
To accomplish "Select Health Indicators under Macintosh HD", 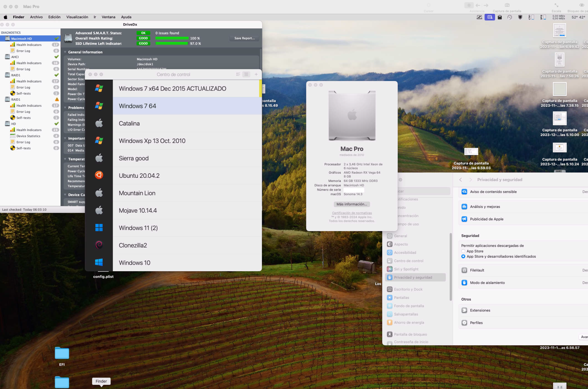I will click(29, 45).
